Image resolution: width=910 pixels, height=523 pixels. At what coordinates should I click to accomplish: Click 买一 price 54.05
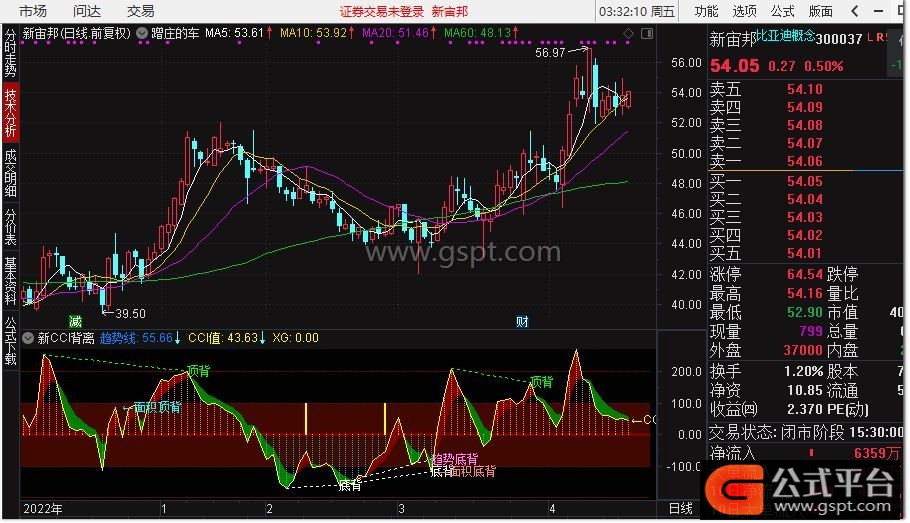pyautogui.click(x=805, y=181)
